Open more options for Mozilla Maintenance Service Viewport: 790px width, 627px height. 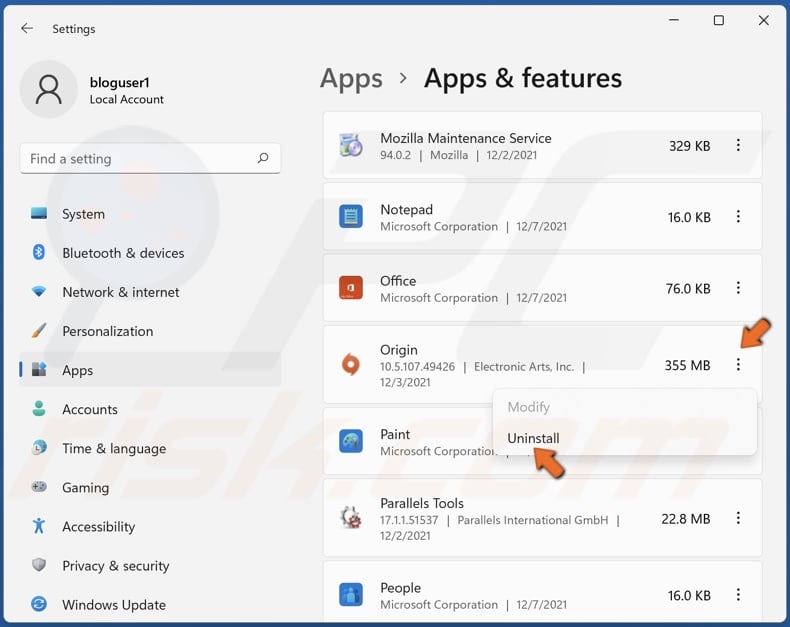(738, 145)
